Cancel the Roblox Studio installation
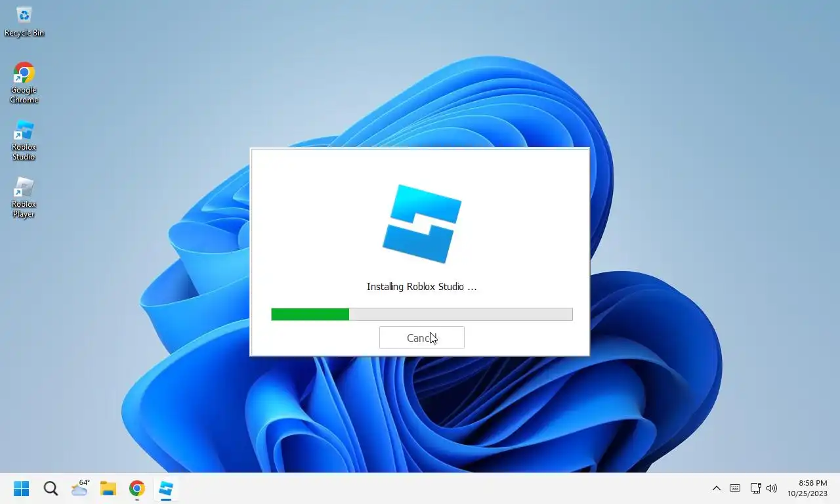This screenshot has height=504, width=840. (421, 337)
